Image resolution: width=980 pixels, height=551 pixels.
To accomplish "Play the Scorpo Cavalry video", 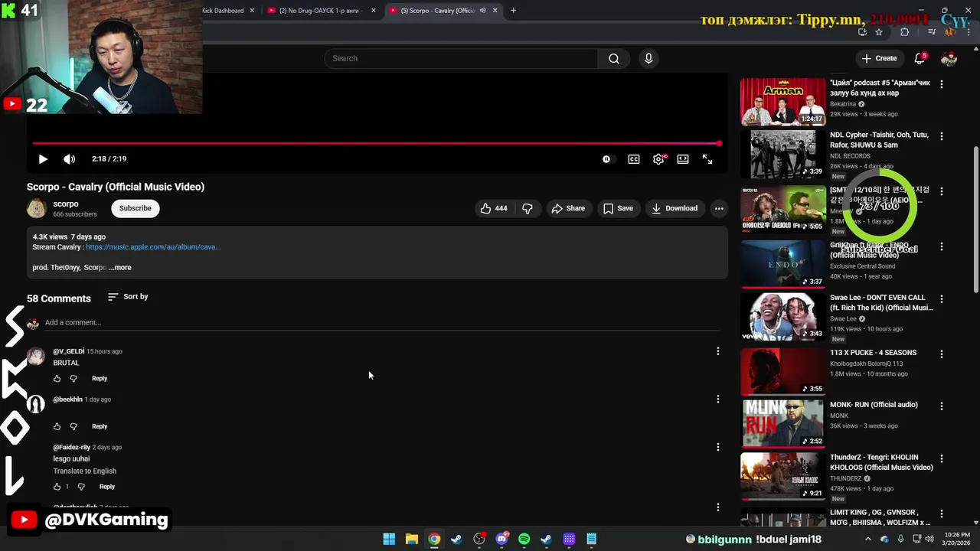I will [43, 159].
